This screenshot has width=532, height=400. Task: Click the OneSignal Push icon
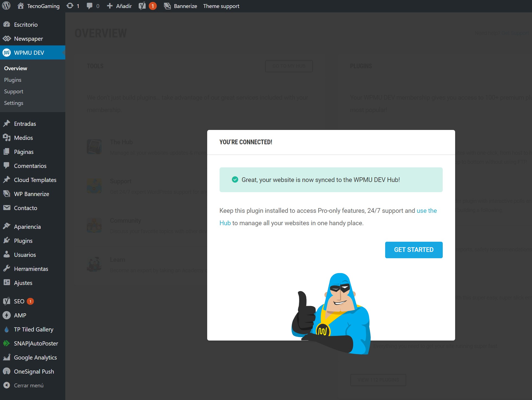7,371
